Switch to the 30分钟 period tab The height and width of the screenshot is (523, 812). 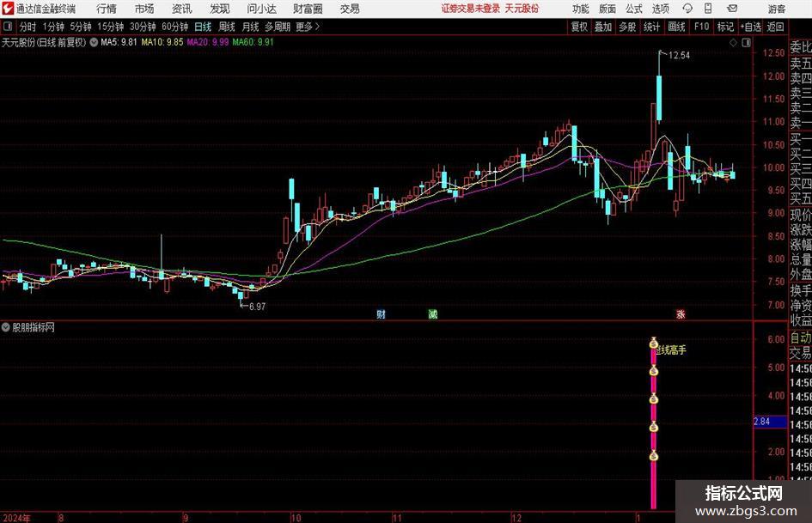point(143,27)
